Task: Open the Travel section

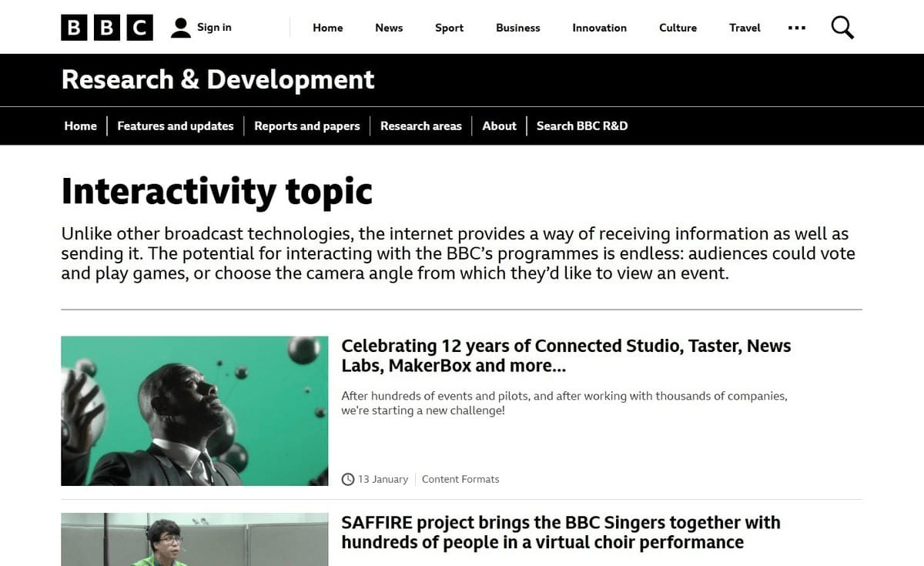Action: click(744, 28)
